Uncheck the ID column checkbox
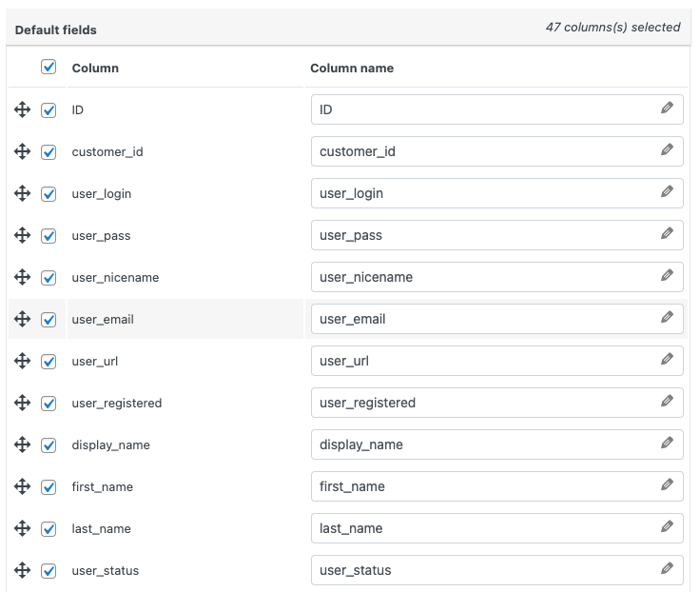Screen dimensions: 700x592 [x=49, y=109]
